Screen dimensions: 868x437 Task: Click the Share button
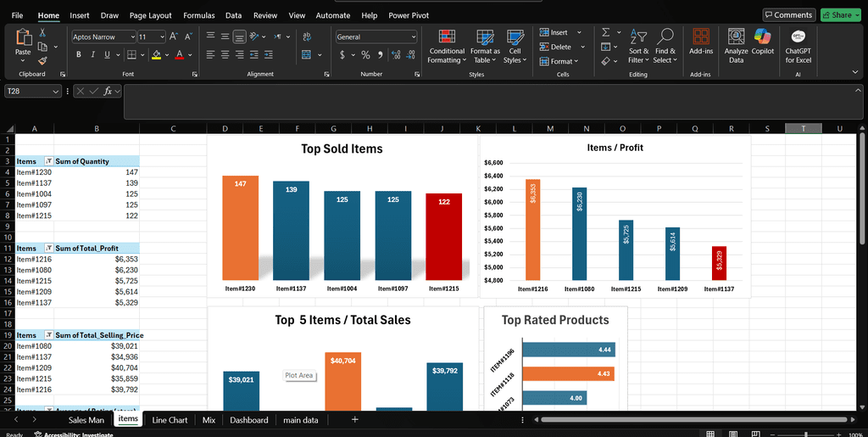point(840,15)
